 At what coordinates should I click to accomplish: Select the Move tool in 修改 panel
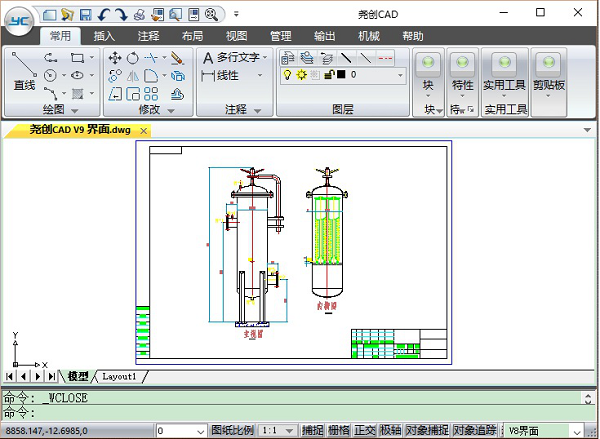(115, 58)
